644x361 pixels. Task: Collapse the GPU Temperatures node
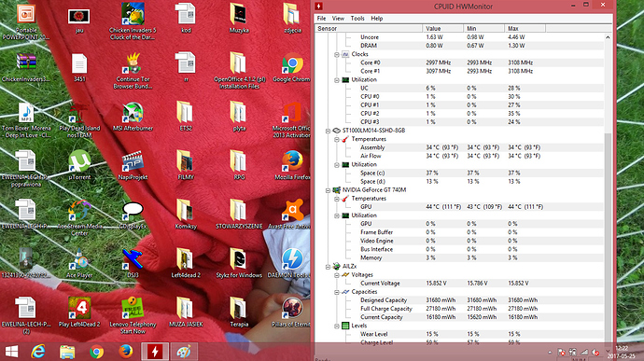click(336, 199)
